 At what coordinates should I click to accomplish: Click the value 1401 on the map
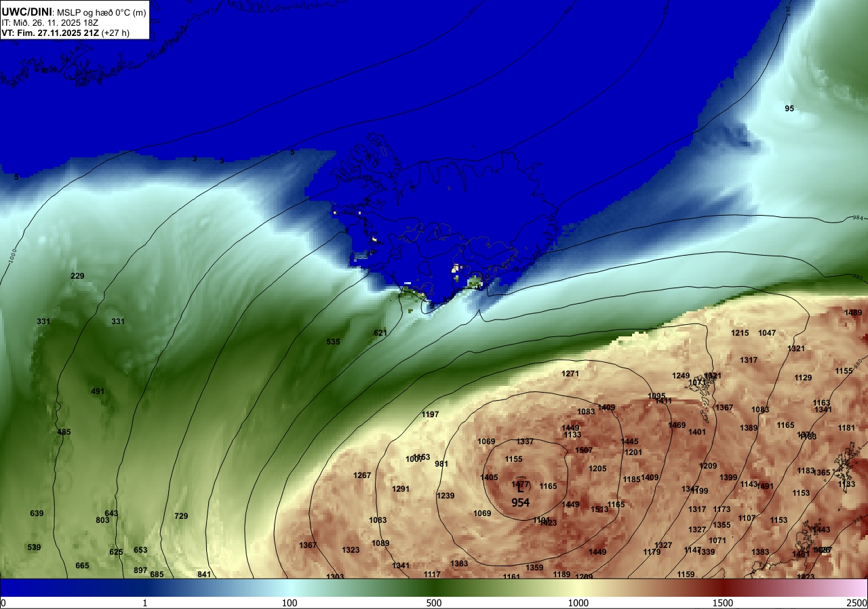(697, 432)
